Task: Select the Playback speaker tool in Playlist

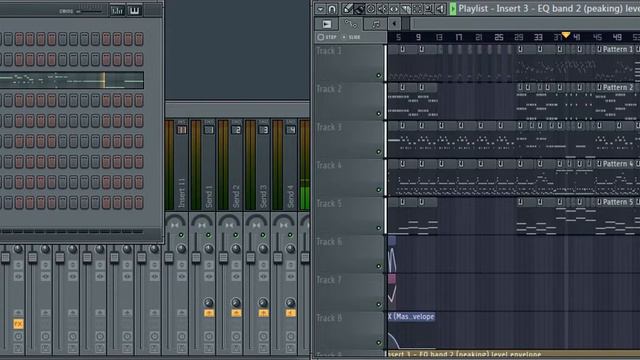Action: coord(440,9)
